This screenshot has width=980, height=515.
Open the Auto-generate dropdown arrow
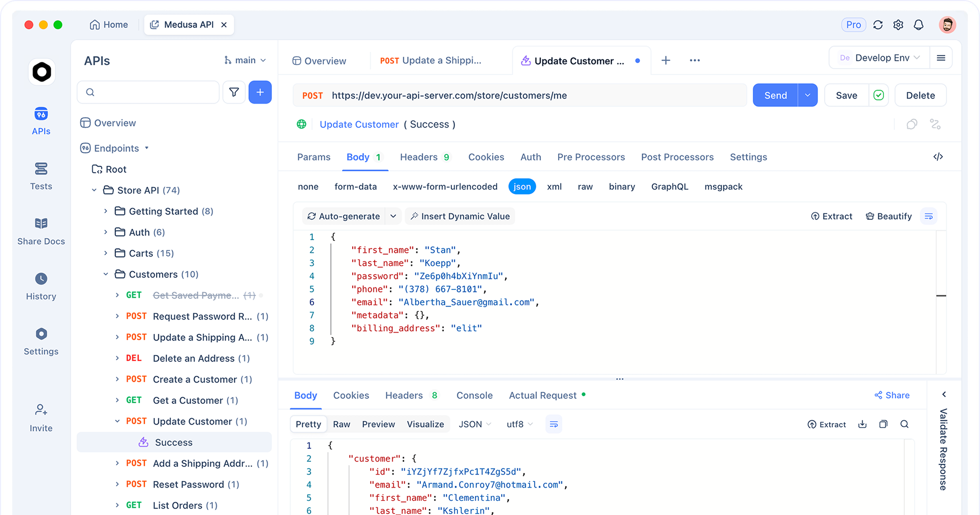[x=393, y=216]
